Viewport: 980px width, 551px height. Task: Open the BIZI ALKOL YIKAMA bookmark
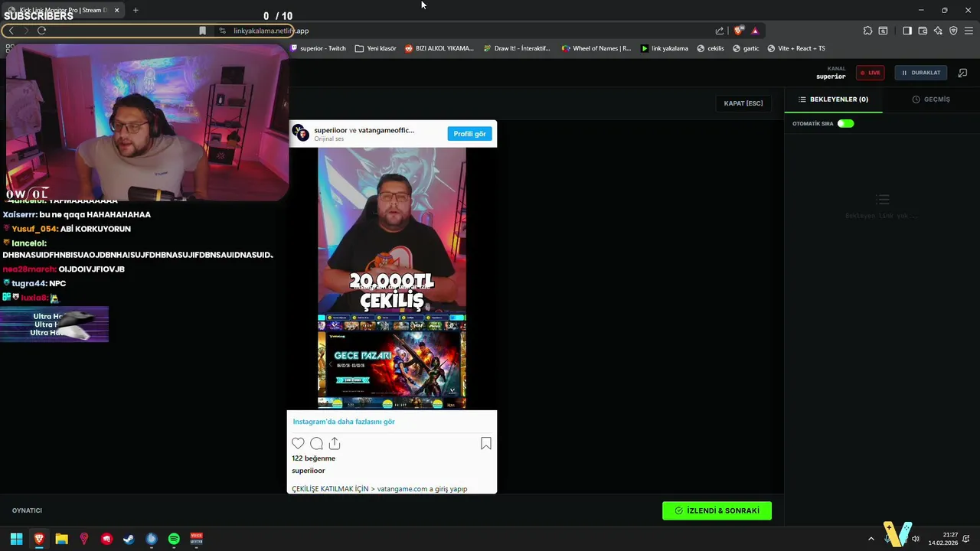[x=439, y=48]
